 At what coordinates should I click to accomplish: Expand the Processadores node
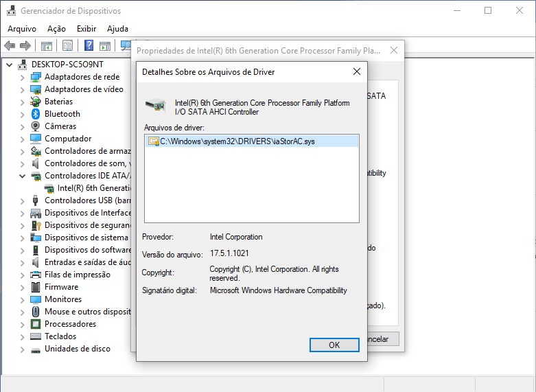coord(22,325)
